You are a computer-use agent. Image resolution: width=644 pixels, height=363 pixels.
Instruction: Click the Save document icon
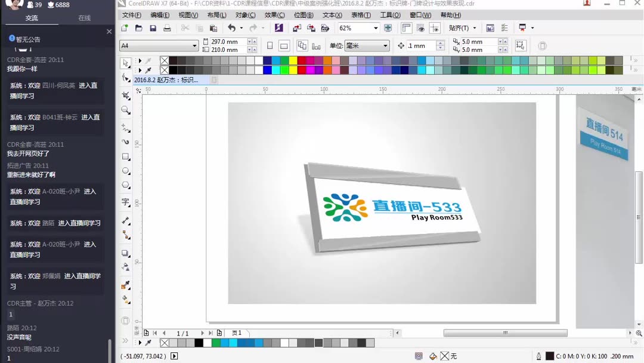pos(153,28)
